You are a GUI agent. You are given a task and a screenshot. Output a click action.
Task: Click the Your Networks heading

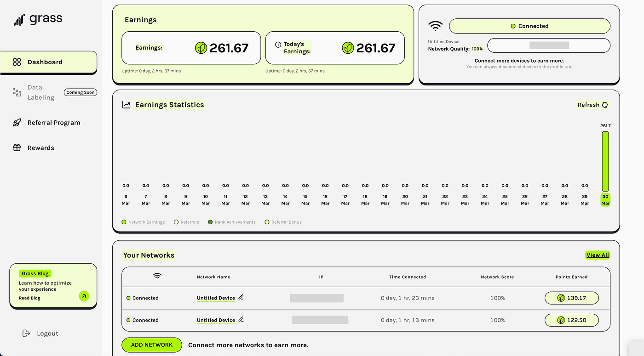(x=149, y=255)
